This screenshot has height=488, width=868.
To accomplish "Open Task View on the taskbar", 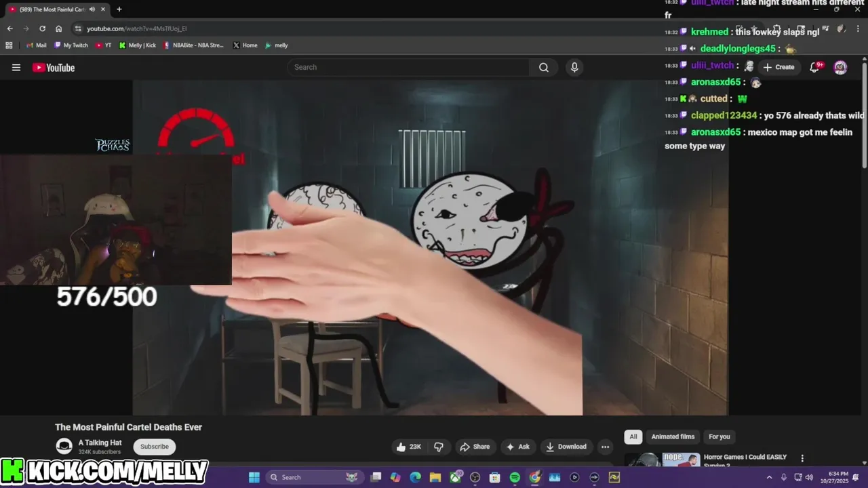I will (x=376, y=477).
